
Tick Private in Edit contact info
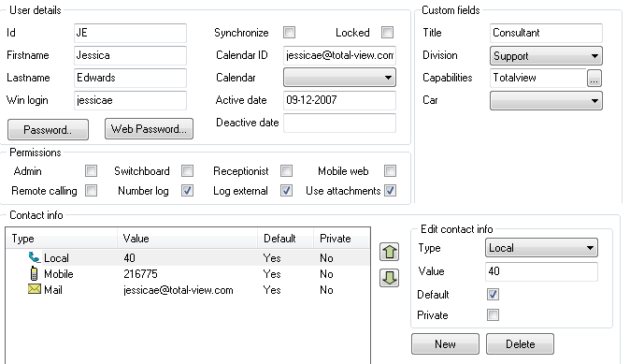point(493,315)
